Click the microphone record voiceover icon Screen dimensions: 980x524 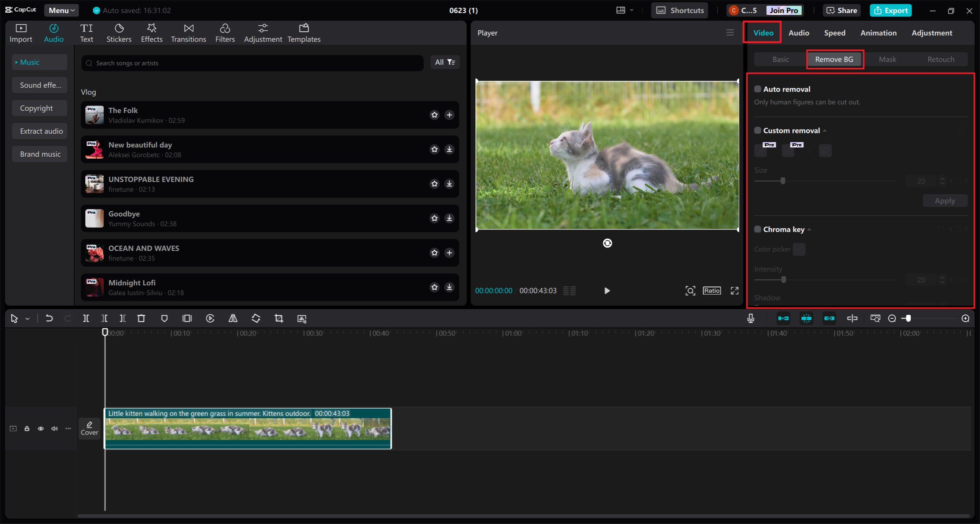[751, 318]
